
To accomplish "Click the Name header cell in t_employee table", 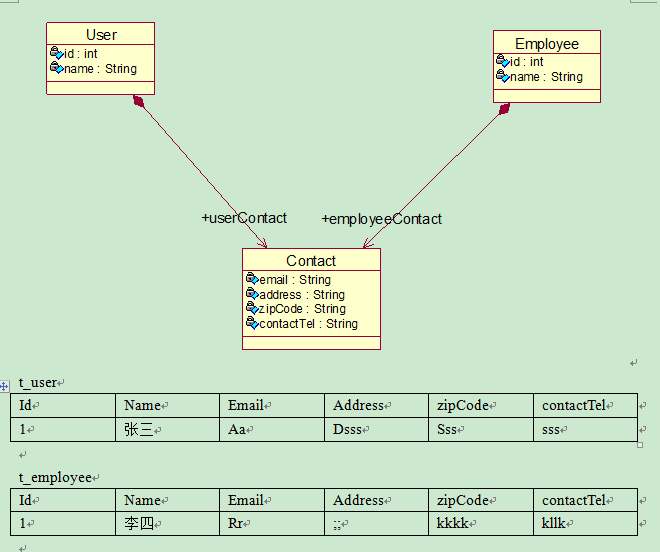I will (168, 500).
